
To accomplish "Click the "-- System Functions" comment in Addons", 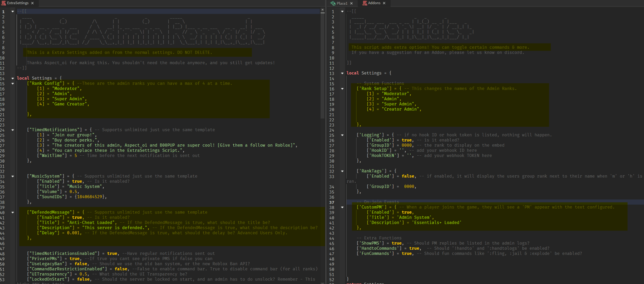I will coord(380,83).
